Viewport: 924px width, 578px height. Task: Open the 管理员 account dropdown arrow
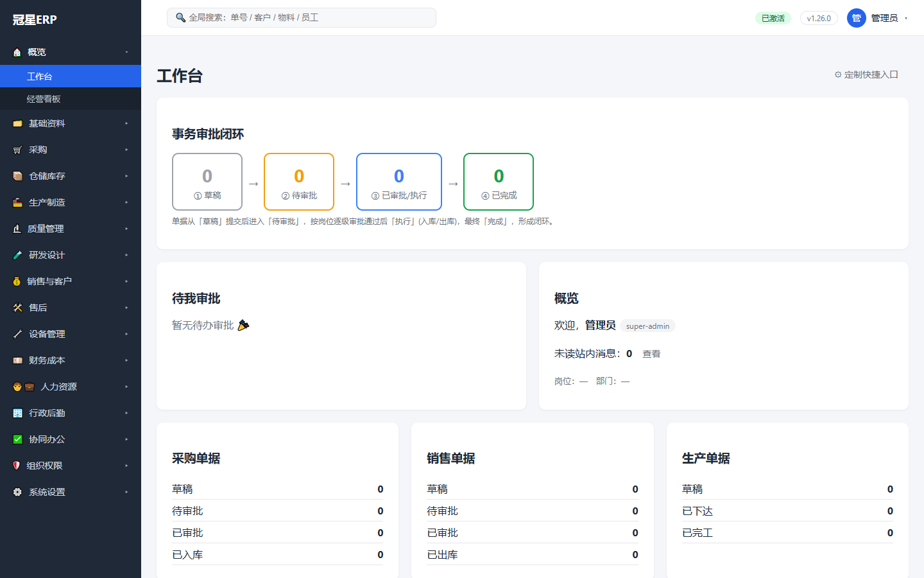[906, 18]
